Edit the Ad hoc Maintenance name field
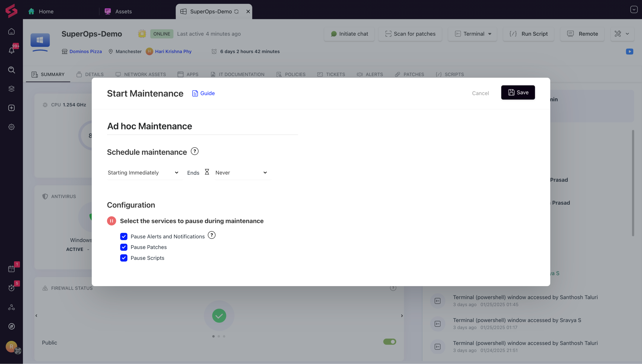 coord(202,126)
